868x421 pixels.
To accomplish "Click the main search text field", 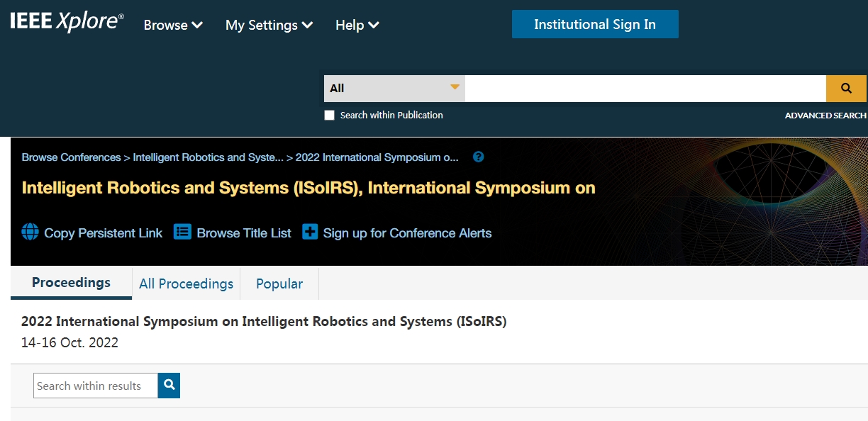I will coord(645,89).
